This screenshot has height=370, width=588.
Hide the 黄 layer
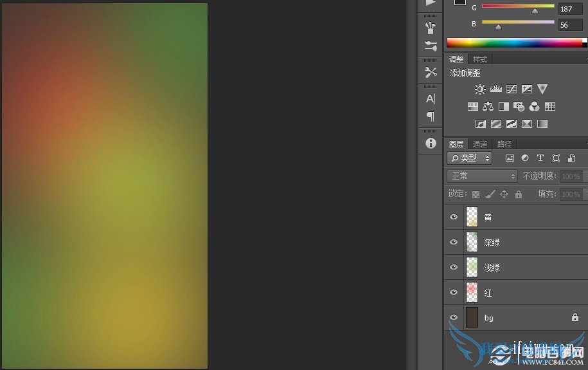(454, 217)
